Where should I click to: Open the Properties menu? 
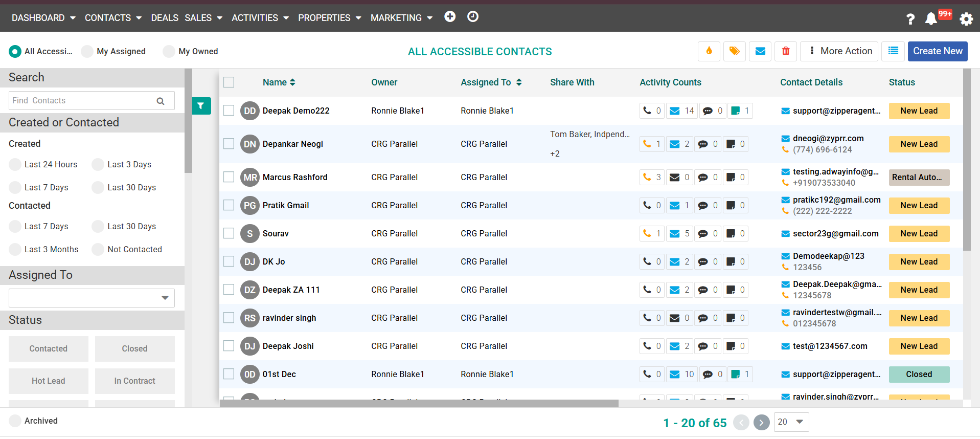click(x=330, y=18)
